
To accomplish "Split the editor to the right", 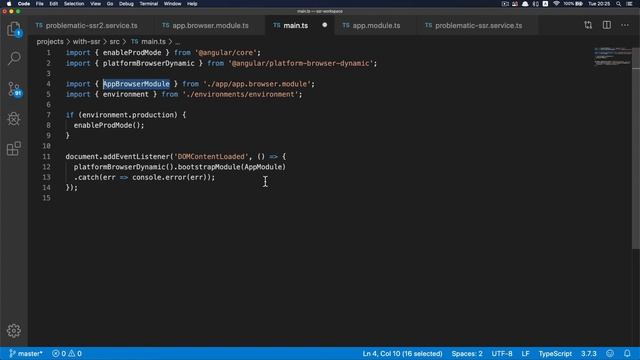I will pos(607,25).
